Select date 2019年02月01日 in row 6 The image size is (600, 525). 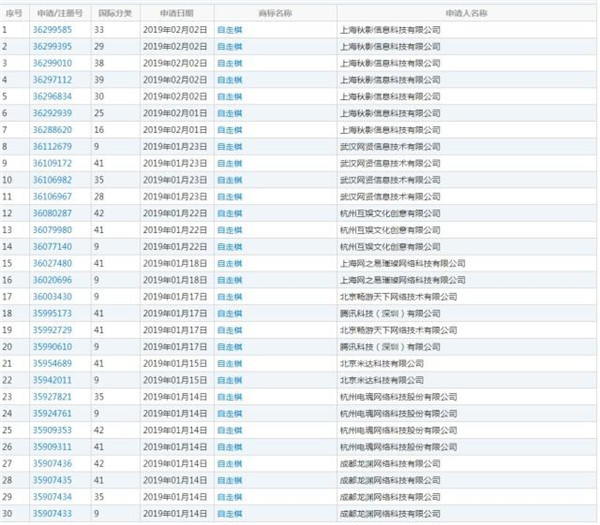[x=175, y=113]
